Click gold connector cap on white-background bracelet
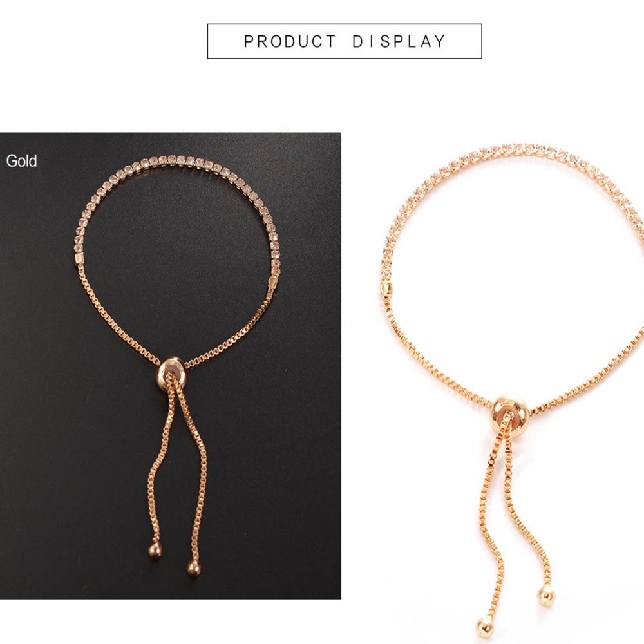This screenshot has width=644, height=644. click(387, 288)
